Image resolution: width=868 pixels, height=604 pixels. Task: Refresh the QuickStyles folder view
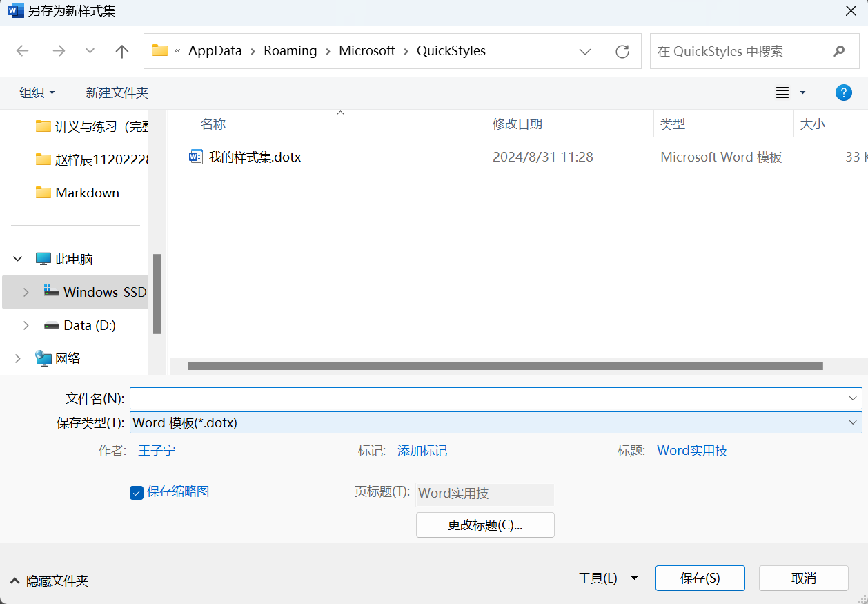622,51
